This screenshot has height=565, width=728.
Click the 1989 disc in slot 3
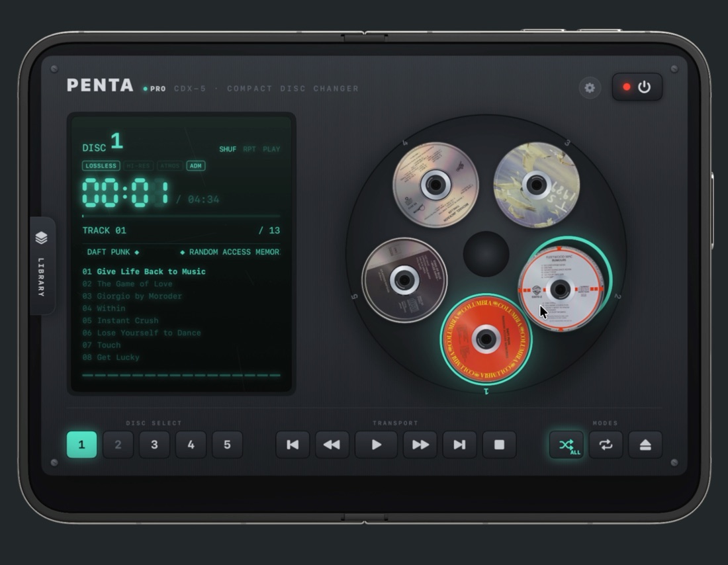536,185
